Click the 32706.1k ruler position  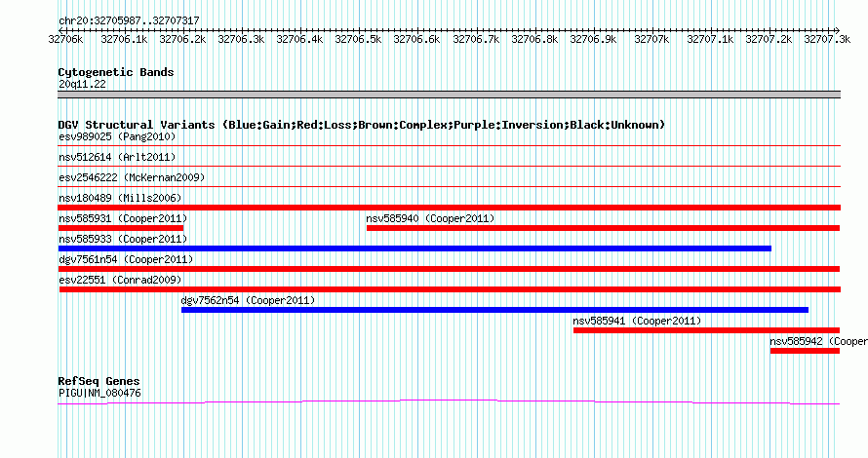[x=124, y=39]
